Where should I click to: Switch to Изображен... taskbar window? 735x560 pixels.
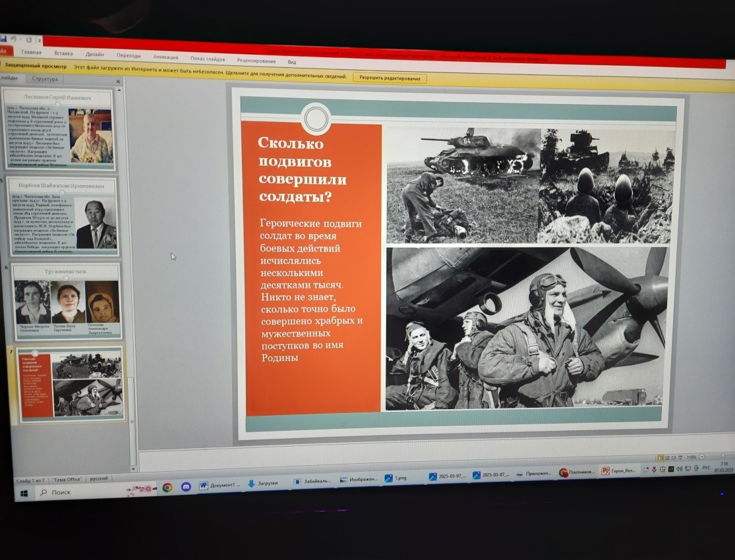(x=359, y=480)
